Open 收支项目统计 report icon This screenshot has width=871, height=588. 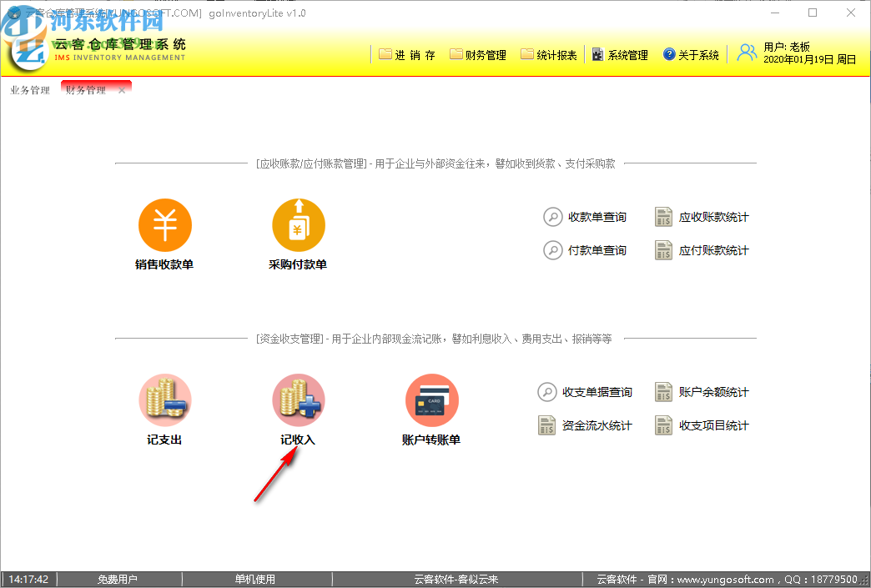coord(663,425)
